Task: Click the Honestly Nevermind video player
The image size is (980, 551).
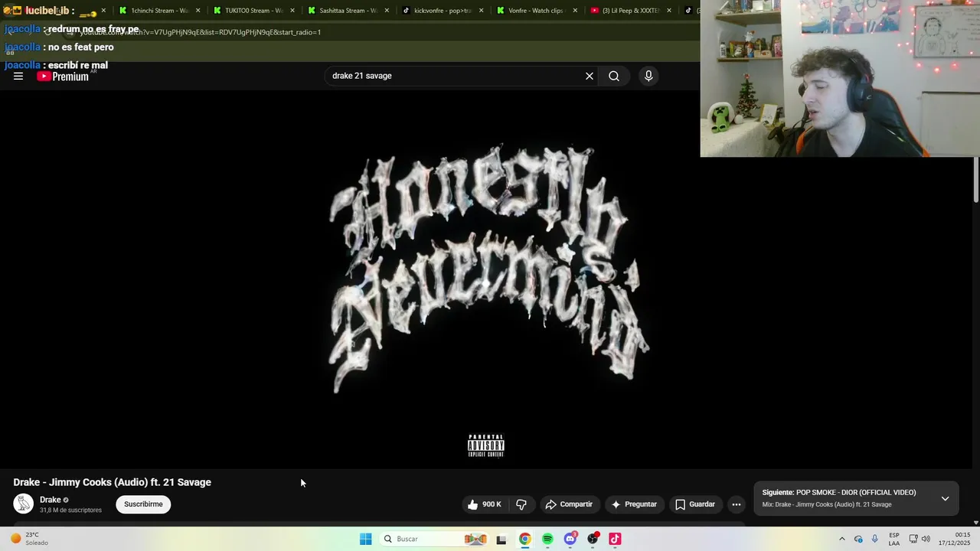Action: pyautogui.click(x=487, y=279)
